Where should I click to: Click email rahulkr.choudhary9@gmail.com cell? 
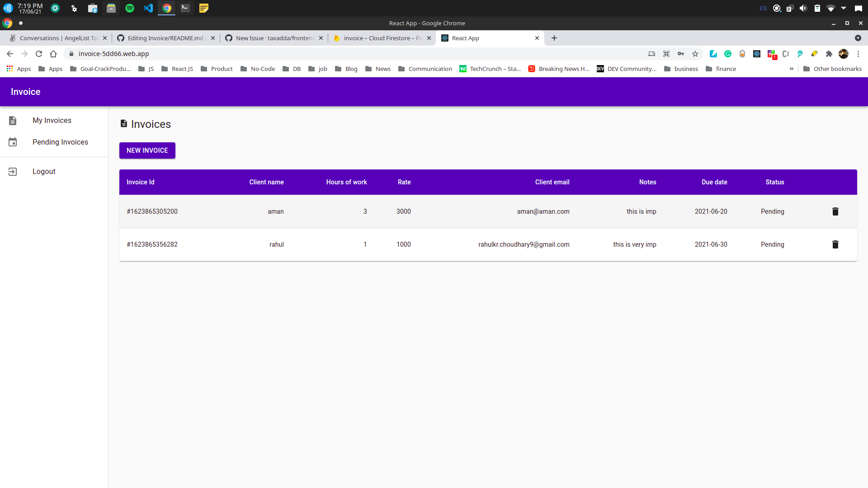pyautogui.click(x=524, y=244)
